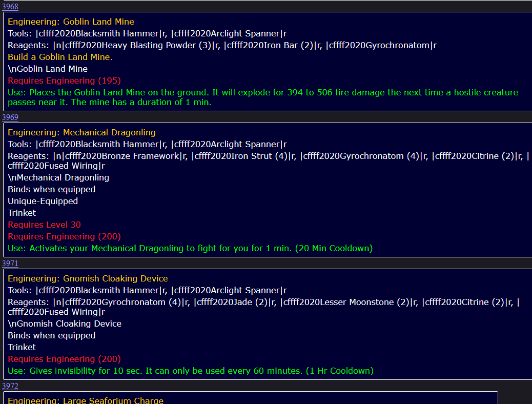Viewport: 532px width, 404px height.
Task: Click the 'Requires Engineering (195)' line
Action: coord(65,81)
